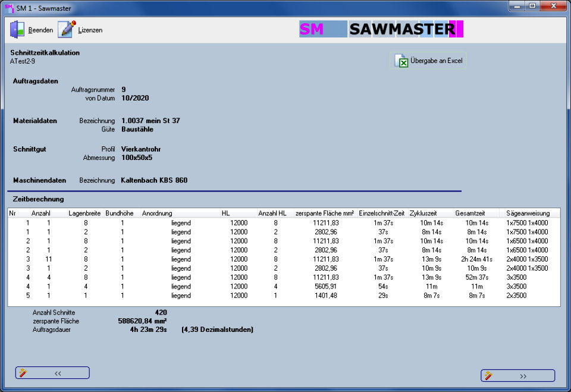Click the Lagenbreite column header
Viewport: 571px width, 392px height.
[x=84, y=213]
